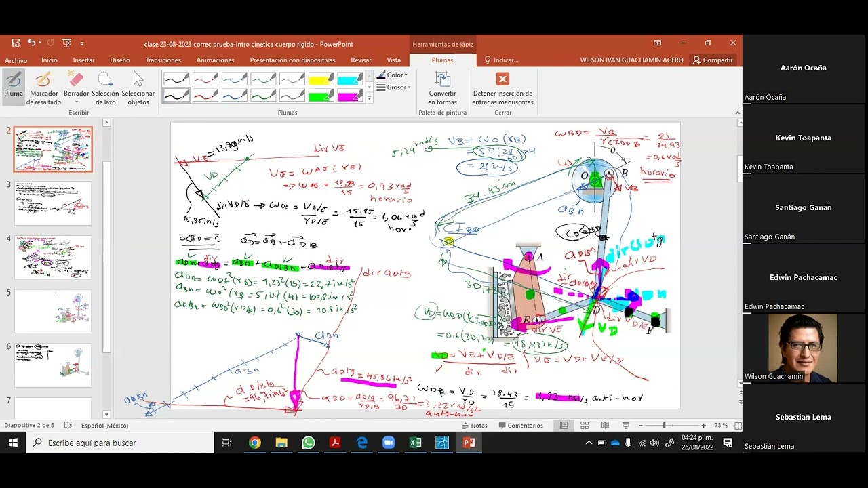Screen dimensions: 868x488
Task: Open the Archivo menu
Action: pyautogui.click(x=16, y=60)
